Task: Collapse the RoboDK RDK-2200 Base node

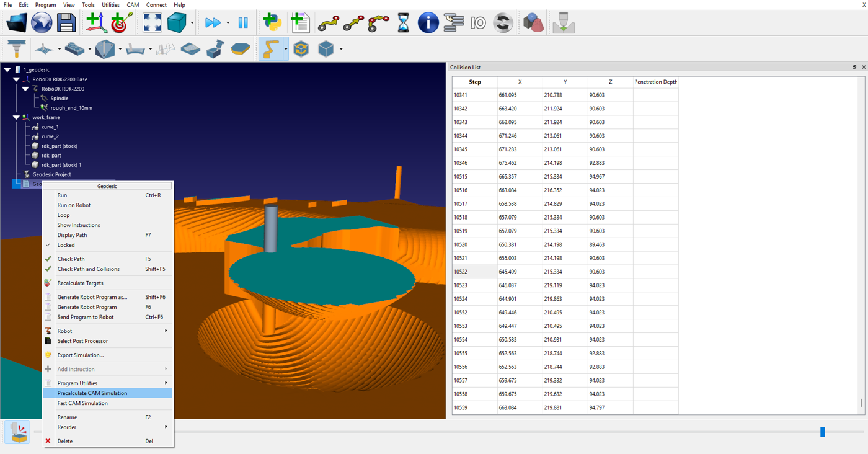Action: click(x=16, y=79)
